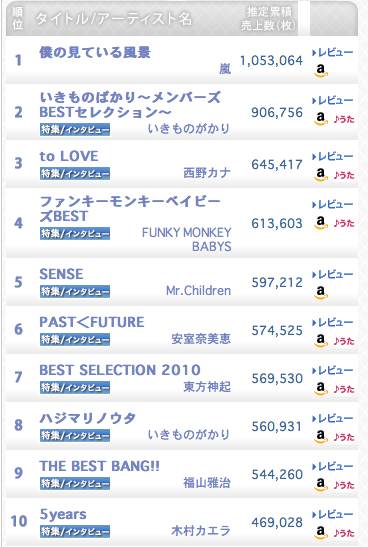Click Amazon icon in ハジマリノウタ row
The image size is (368, 547).
pyautogui.click(x=321, y=436)
